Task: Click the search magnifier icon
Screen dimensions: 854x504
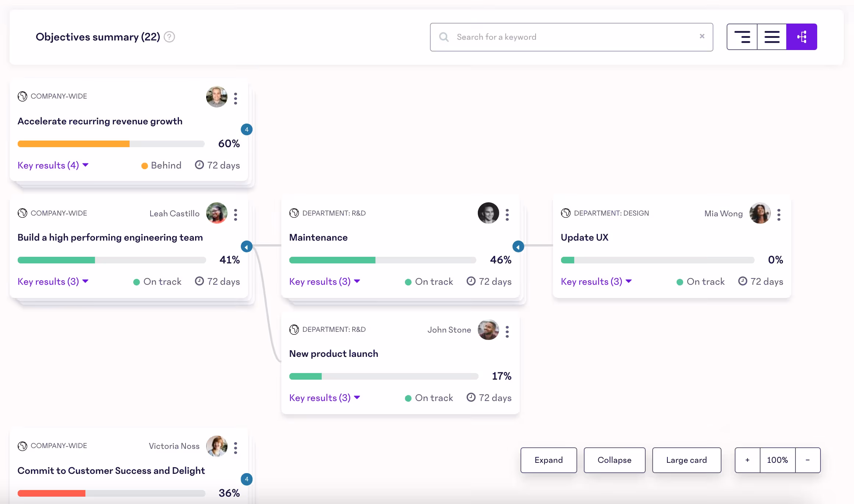Action: [x=444, y=37]
